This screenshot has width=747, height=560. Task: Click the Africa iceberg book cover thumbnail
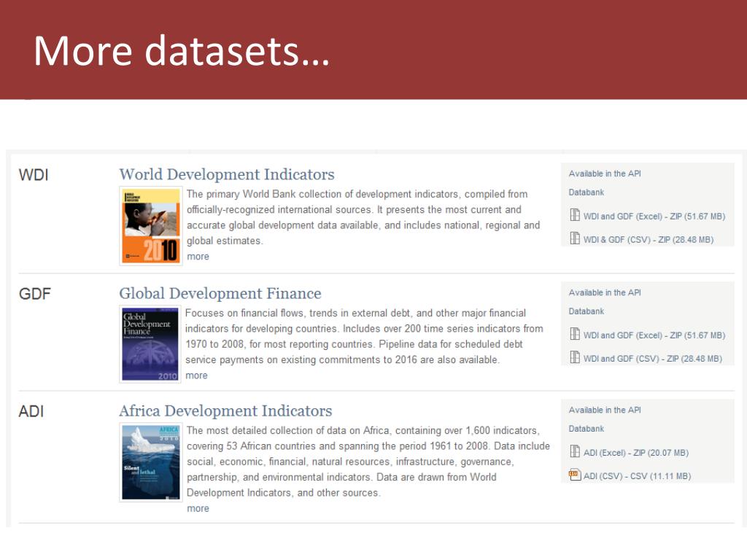point(151,462)
